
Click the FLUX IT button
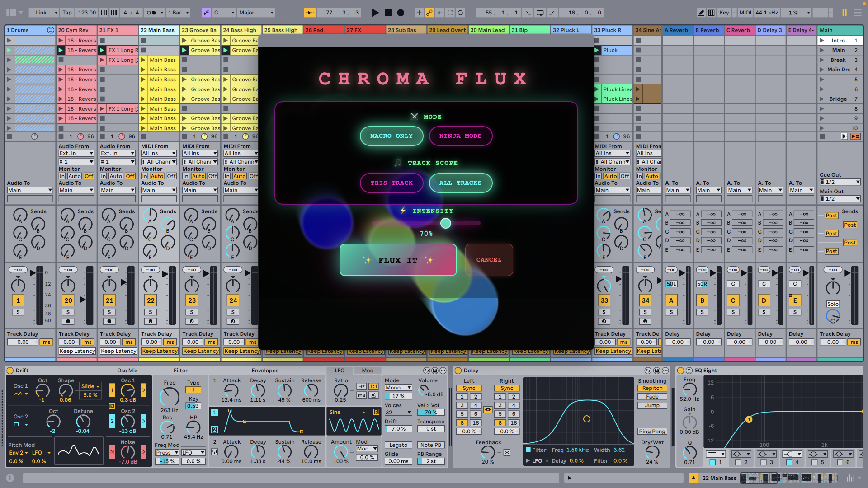pyautogui.click(x=398, y=260)
